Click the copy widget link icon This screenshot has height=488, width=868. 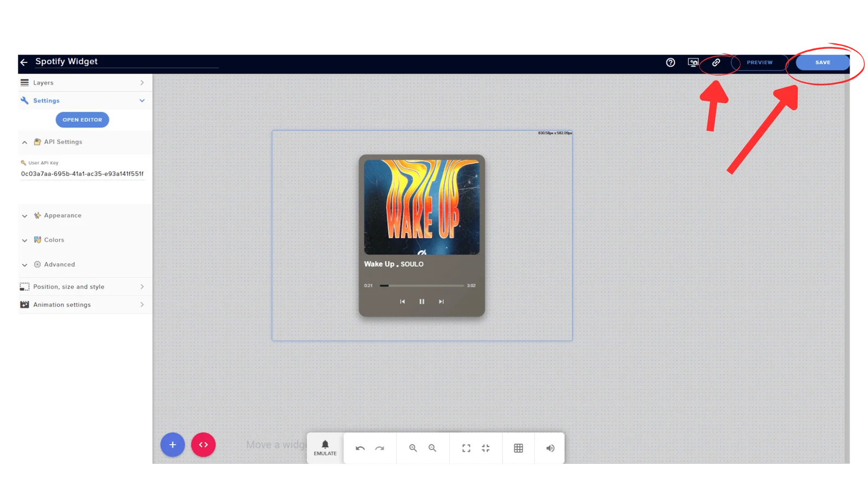click(x=716, y=62)
